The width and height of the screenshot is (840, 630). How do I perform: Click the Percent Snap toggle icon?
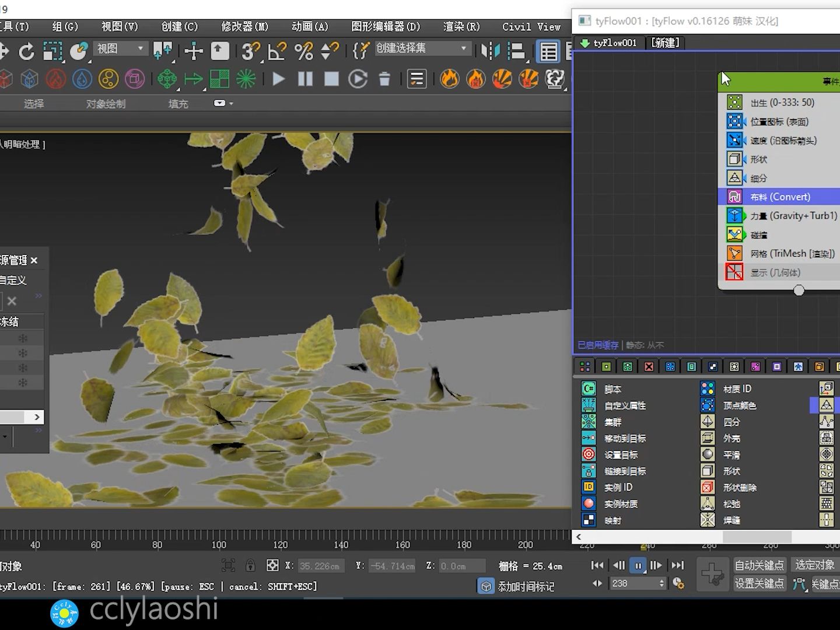303,51
